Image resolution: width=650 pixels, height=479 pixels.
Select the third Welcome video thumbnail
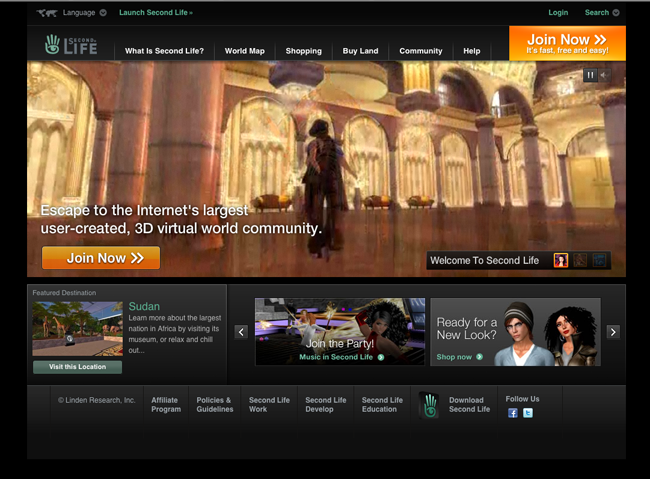coord(599,260)
